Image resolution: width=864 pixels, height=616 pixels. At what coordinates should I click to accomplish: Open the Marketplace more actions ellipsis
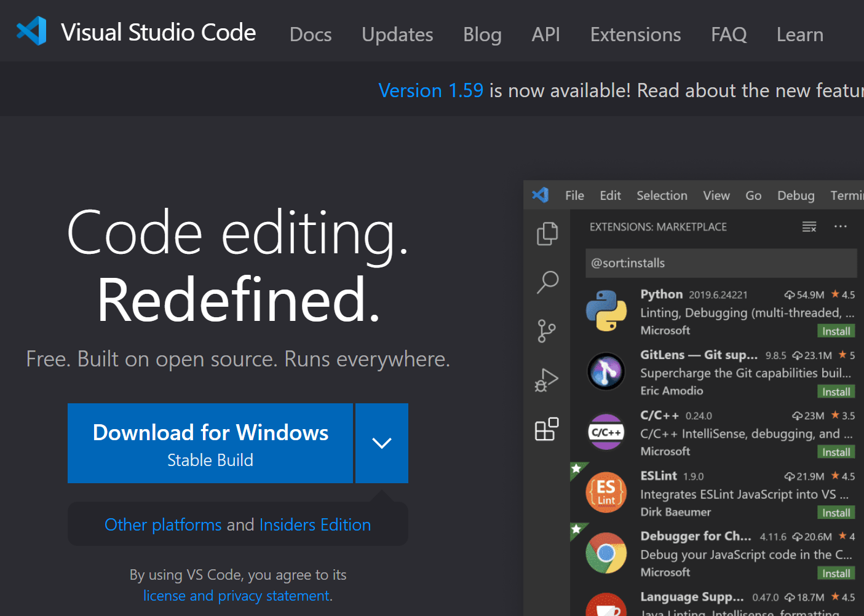click(x=841, y=226)
